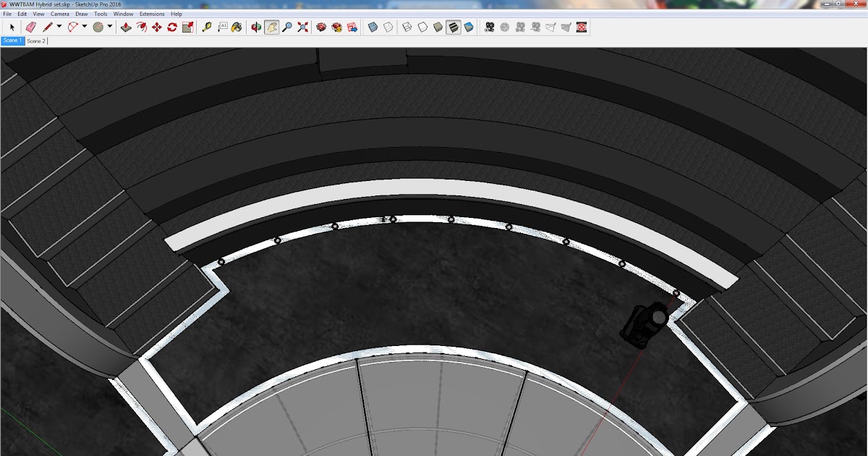Click the Lock/Unlock Camera icon
The height and width of the screenshot is (456, 868).
(x=520, y=28)
